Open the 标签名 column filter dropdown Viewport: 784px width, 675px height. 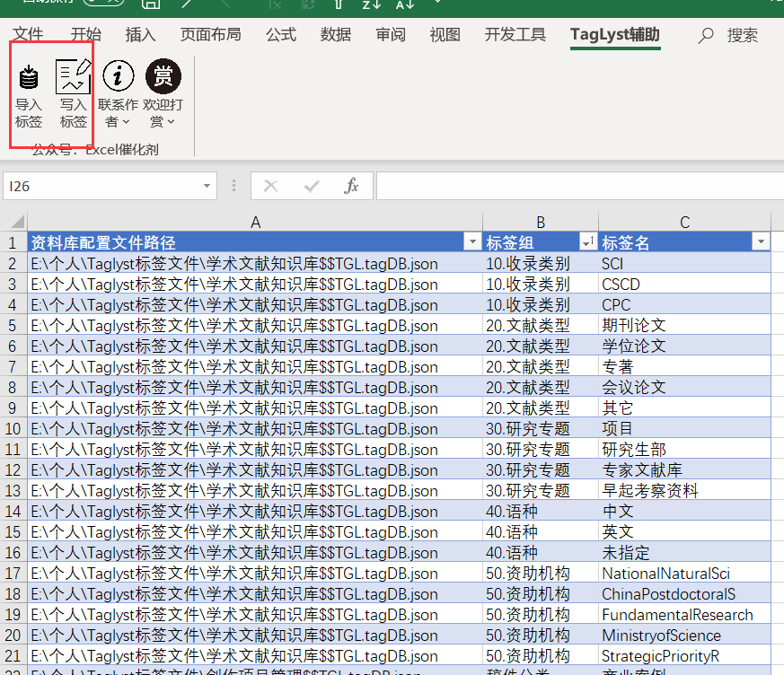click(761, 242)
